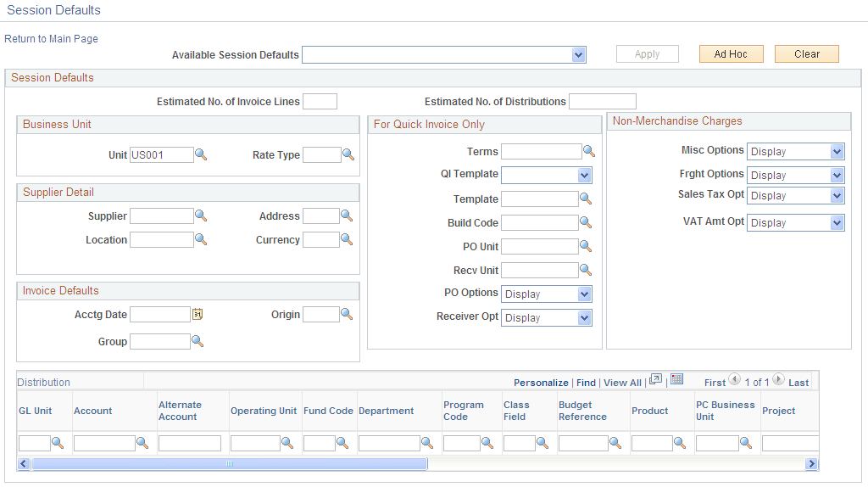This screenshot has width=868, height=487.
Task: Expand Available Session Defaults dropdown
Action: (x=578, y=55)
